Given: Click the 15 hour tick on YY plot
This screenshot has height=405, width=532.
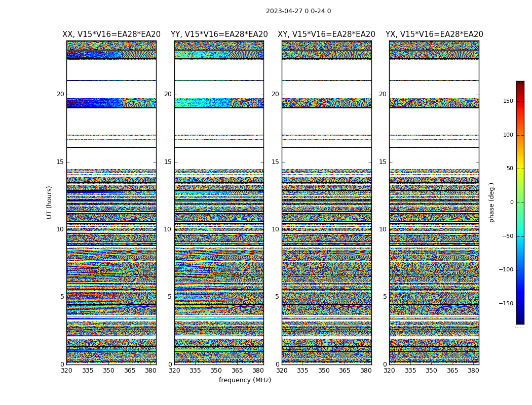Looking at the screenshot, I should tap(168, 162).
